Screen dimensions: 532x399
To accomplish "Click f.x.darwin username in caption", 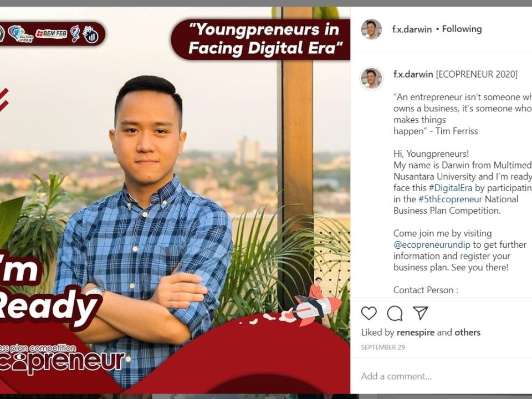I will pyautogui.click(x=413, y=74).
